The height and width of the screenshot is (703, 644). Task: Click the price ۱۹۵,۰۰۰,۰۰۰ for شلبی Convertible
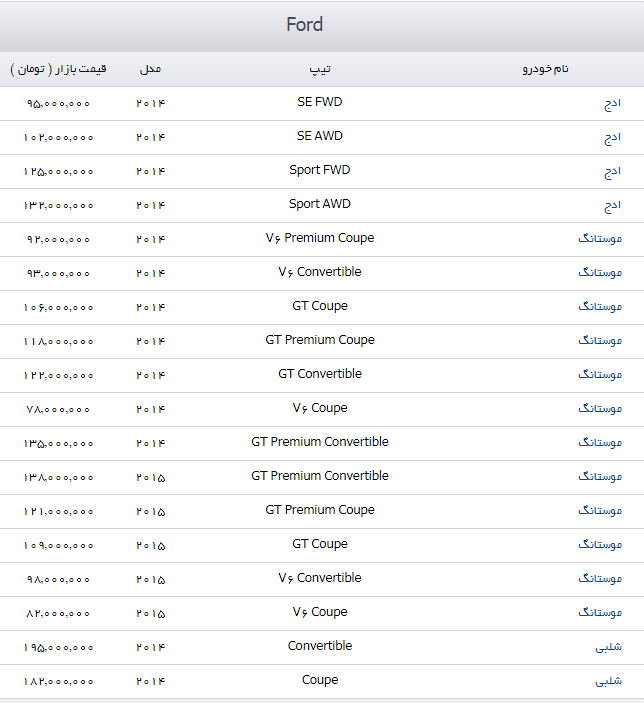click(58, 648)
